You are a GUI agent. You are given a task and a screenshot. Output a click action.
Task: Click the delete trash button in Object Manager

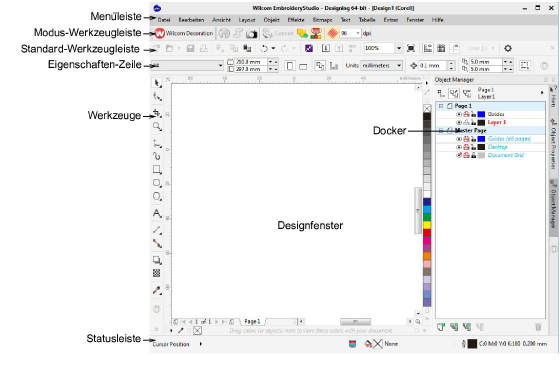coord(538,327)
